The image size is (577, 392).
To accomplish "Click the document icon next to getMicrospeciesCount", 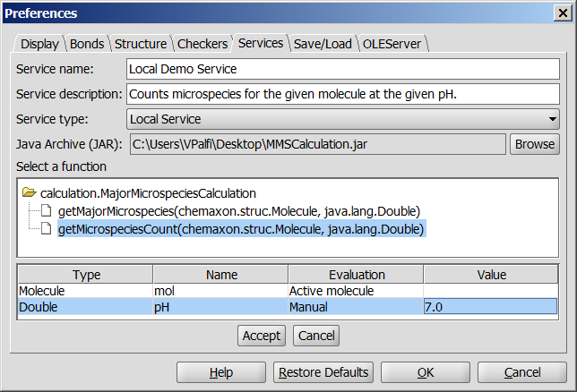I will (x=47, y=229).
